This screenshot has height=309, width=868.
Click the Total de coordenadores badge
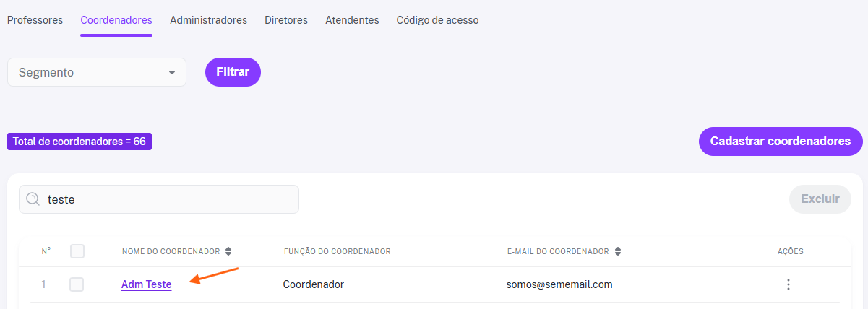80,142
